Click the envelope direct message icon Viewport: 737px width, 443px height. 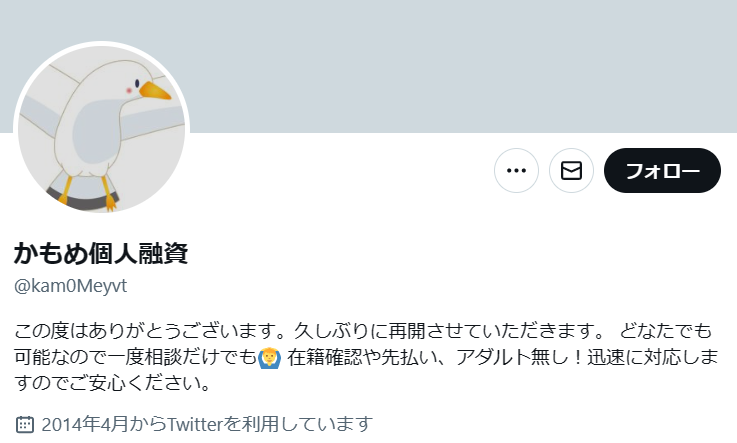(x=571, y=171)
